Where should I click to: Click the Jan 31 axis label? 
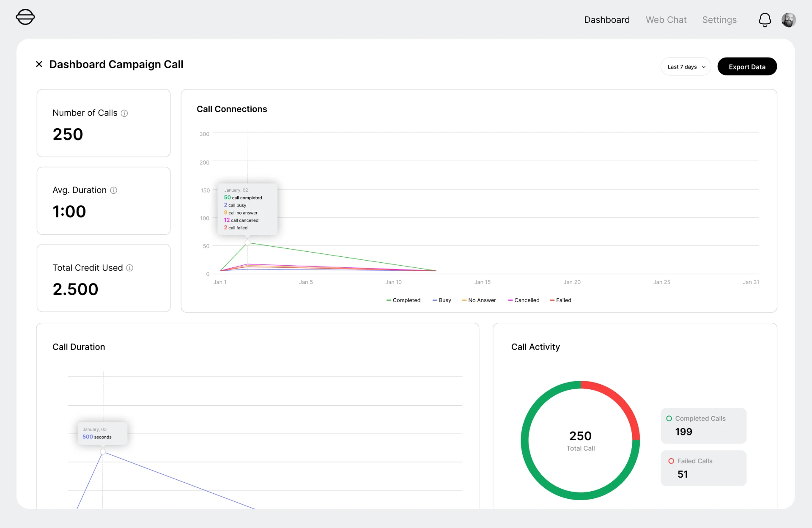coord(751,282)
